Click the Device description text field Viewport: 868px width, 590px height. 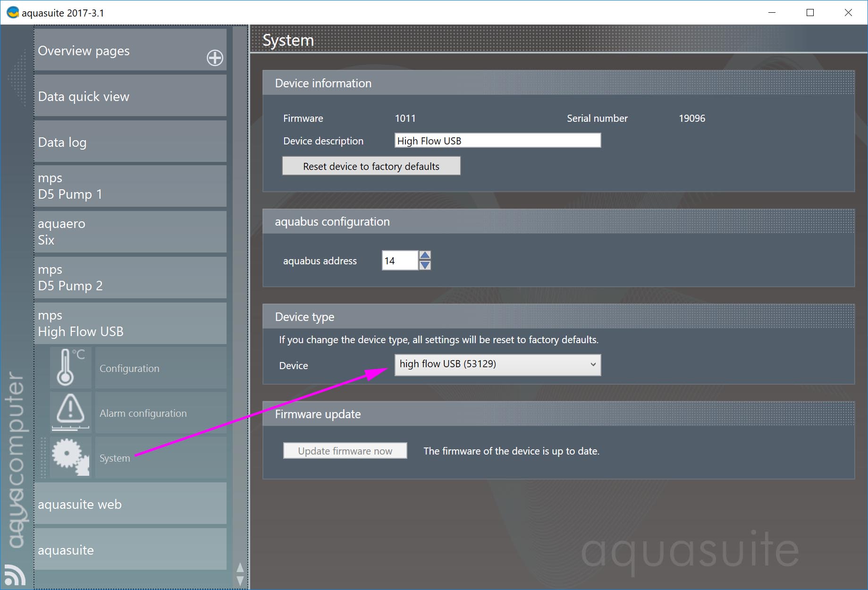[497, 141]
